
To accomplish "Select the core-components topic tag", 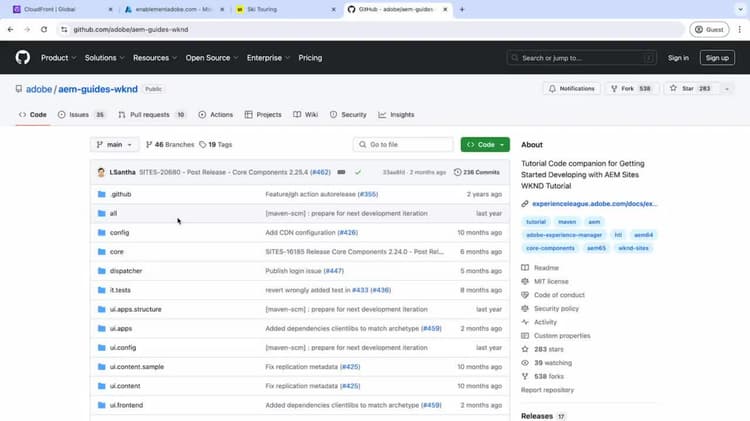I will 550,248.
